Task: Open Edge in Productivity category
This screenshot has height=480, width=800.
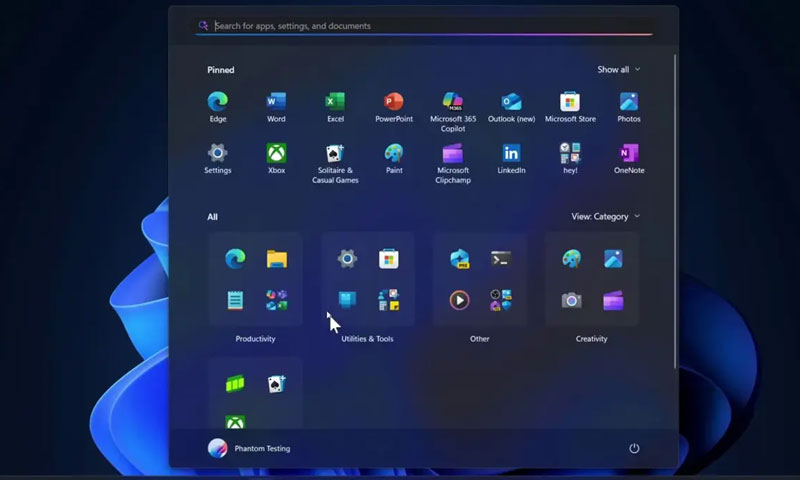Action: coord(235,259)
